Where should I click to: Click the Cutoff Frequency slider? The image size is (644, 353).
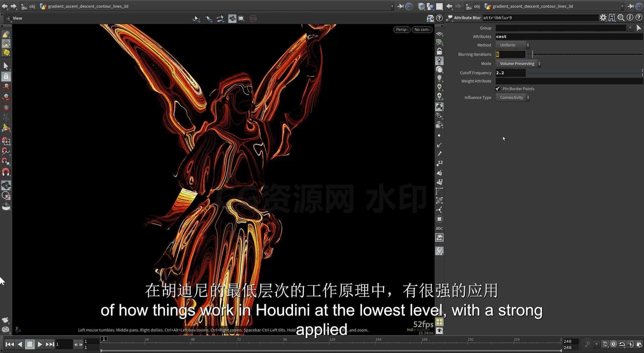(585, 73)
